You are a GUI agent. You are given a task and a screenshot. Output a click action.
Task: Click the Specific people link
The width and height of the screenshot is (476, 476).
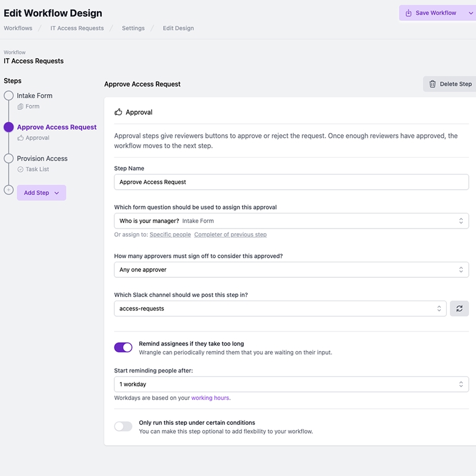tap(170, 234)
